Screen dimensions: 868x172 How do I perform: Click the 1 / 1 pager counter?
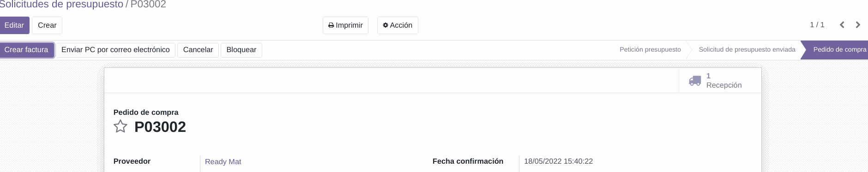pyautogui.click(x=817, y=25)
